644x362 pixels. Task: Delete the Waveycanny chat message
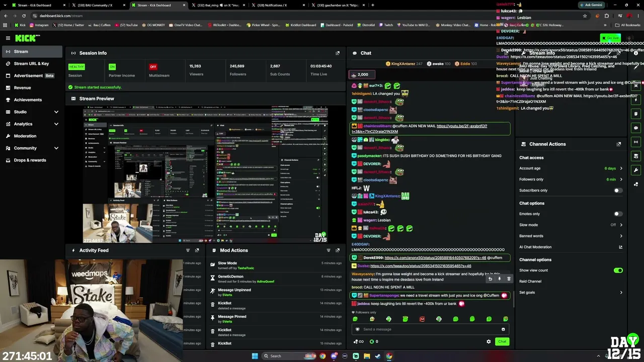(509, 279)
